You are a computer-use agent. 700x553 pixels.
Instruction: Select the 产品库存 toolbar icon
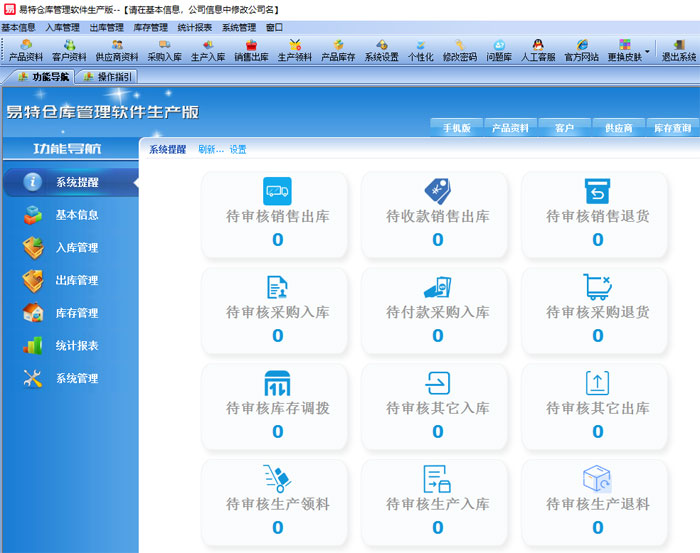pos(338,51)
